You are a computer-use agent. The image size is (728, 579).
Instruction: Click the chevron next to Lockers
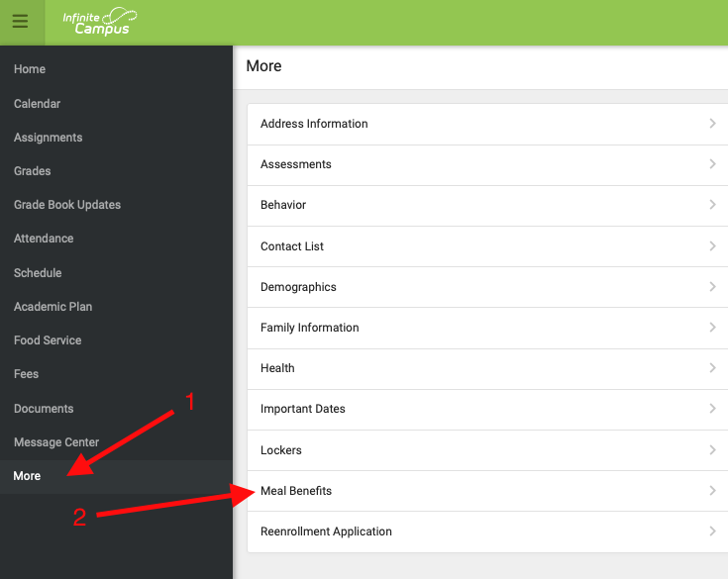point(712,450)
